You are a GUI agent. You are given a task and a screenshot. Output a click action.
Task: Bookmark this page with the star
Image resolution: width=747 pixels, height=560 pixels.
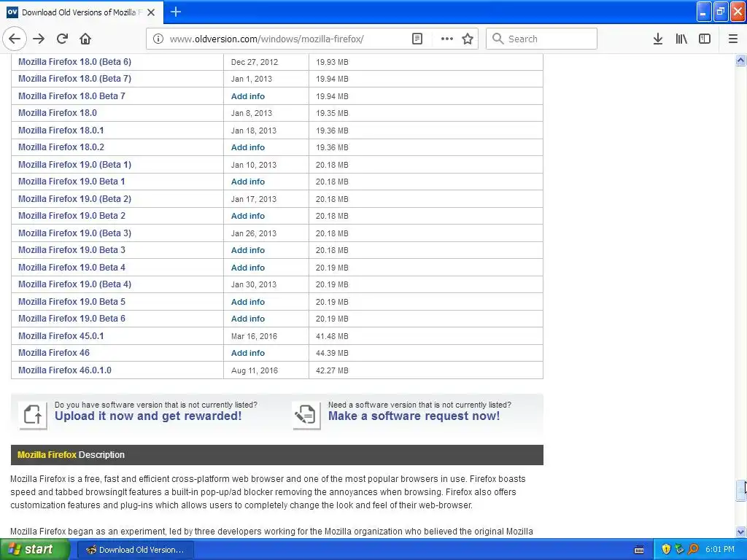(x=468, y=39)
